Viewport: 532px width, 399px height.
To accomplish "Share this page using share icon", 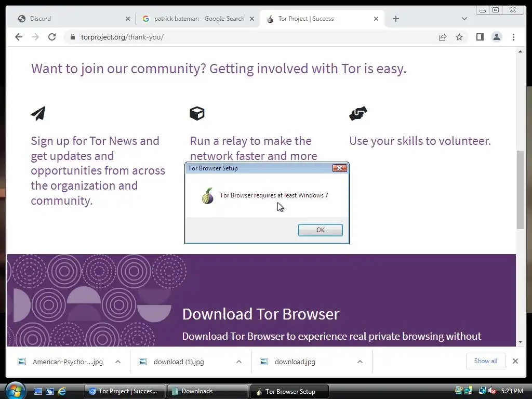I will [x=443, y=37].
